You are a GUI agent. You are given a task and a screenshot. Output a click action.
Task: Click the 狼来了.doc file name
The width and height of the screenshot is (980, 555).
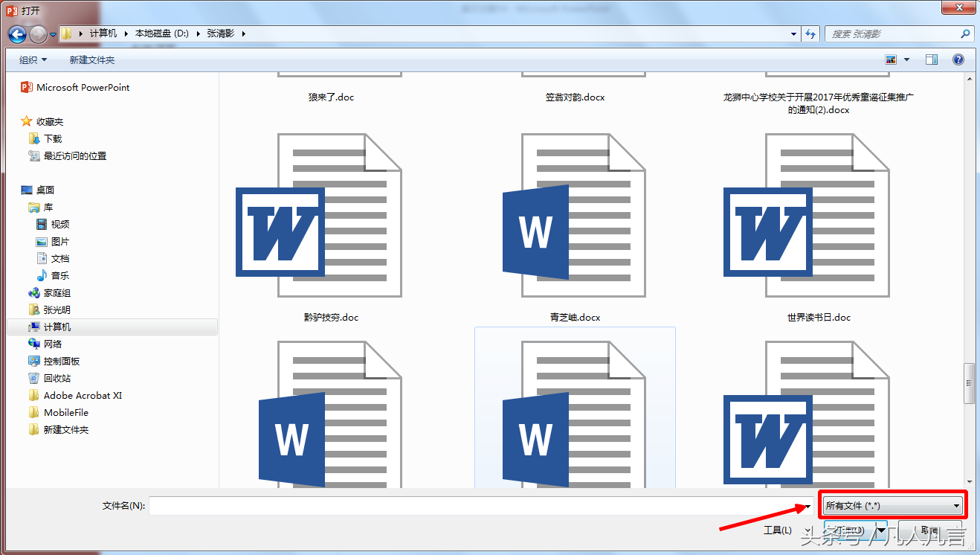332,97
